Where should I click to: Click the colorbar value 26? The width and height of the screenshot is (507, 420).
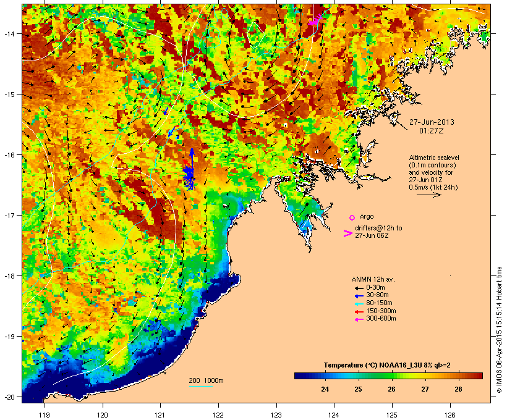(391, 389)
